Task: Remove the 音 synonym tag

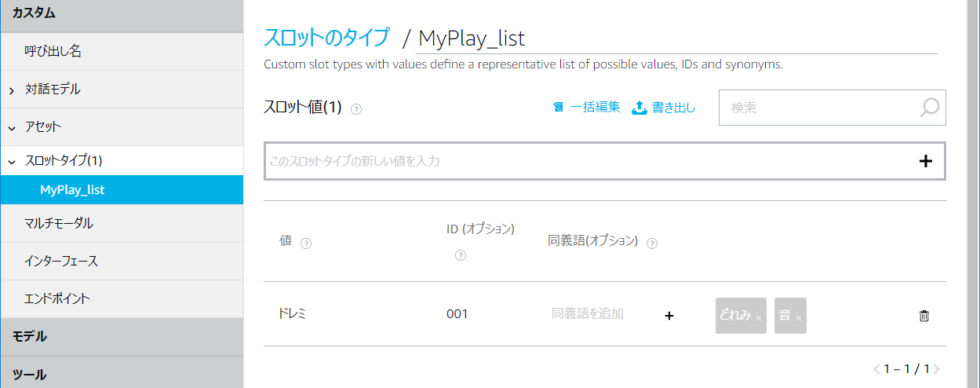Action: point(799,318)
